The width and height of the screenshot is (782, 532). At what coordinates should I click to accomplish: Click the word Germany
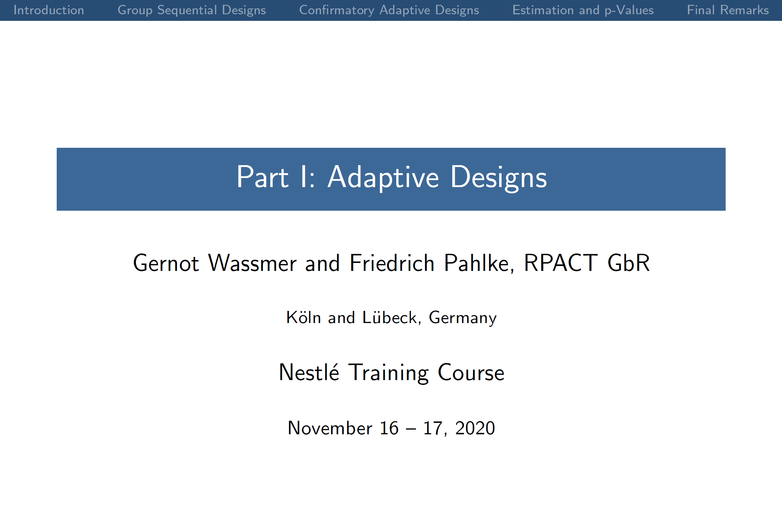(x=463, y=318)
